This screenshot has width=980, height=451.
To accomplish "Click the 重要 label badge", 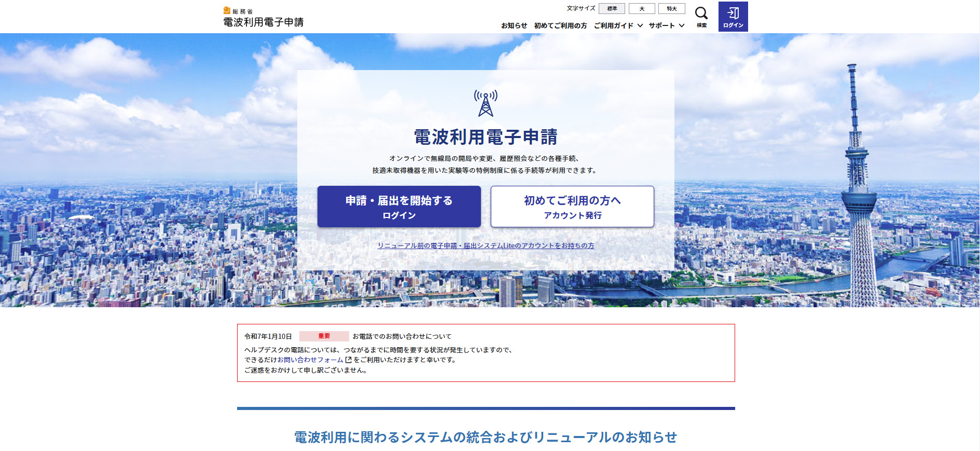I will point(324,336).
